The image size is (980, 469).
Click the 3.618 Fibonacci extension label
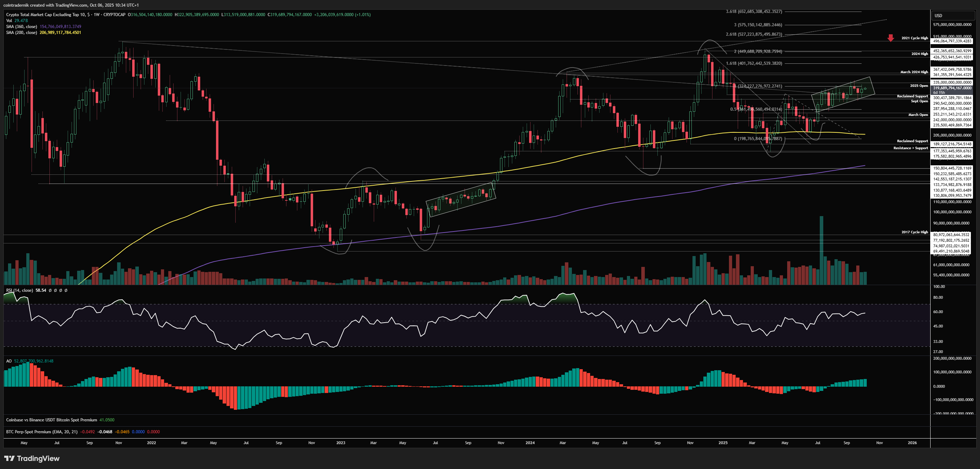(753, 12)
